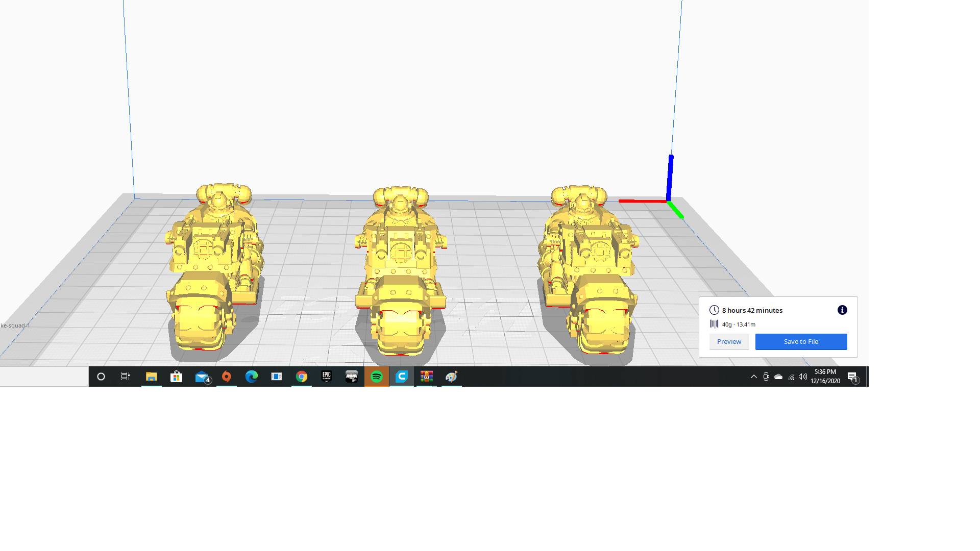This screenshot has height=551, width=980.
Task: Expand hidden system tray icons
Action: point(753,377)
